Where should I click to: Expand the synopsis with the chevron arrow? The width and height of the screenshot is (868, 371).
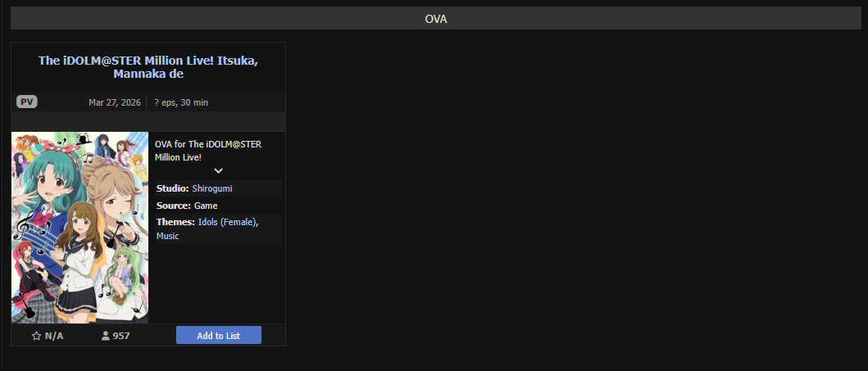[x=218, y=170]
